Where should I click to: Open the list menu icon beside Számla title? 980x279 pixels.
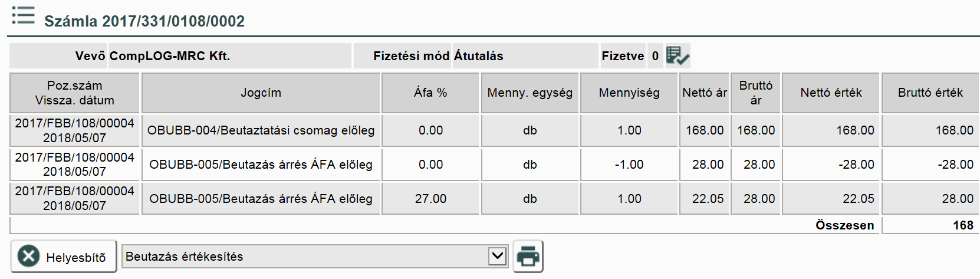23,15
